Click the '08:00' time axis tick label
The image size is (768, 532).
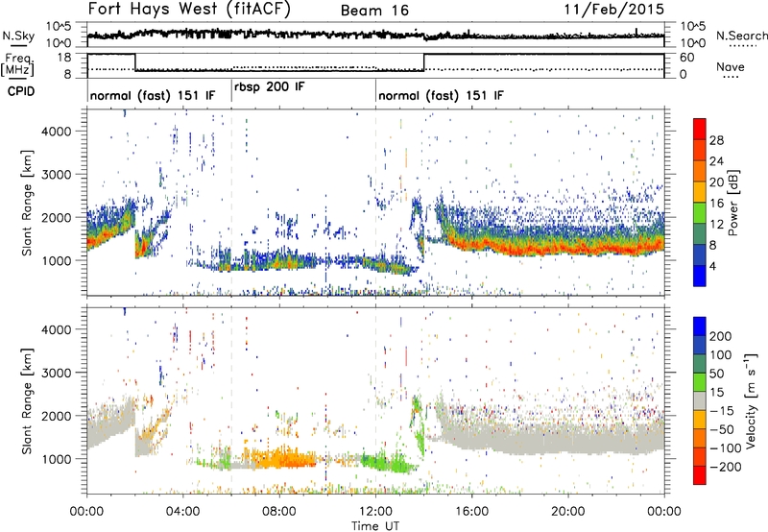279,512
